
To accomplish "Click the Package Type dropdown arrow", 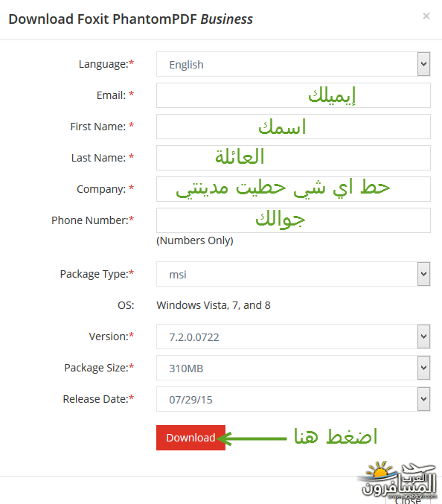I will (423, 274).
